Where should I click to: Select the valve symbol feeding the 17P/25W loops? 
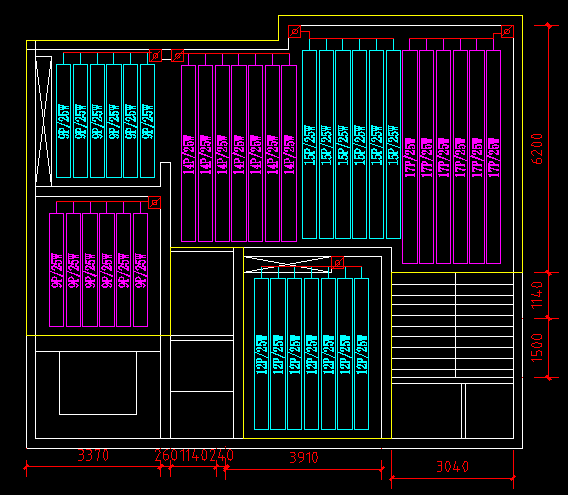507,32
